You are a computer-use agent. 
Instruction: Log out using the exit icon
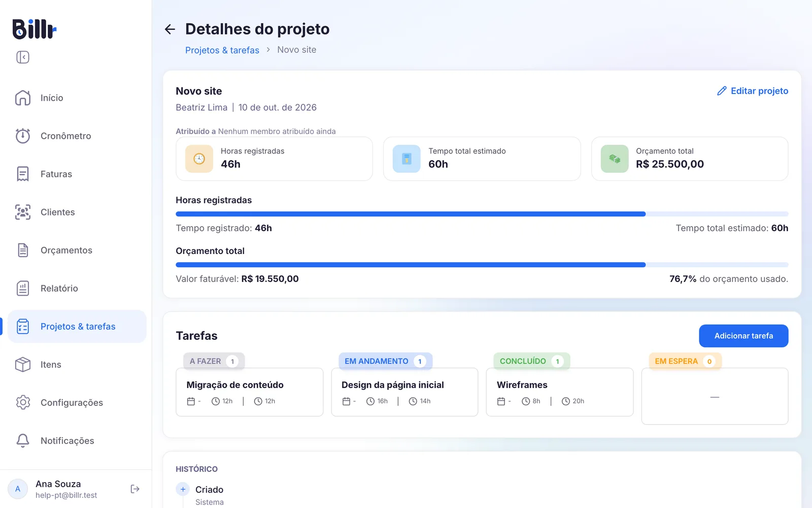point(135,489)
